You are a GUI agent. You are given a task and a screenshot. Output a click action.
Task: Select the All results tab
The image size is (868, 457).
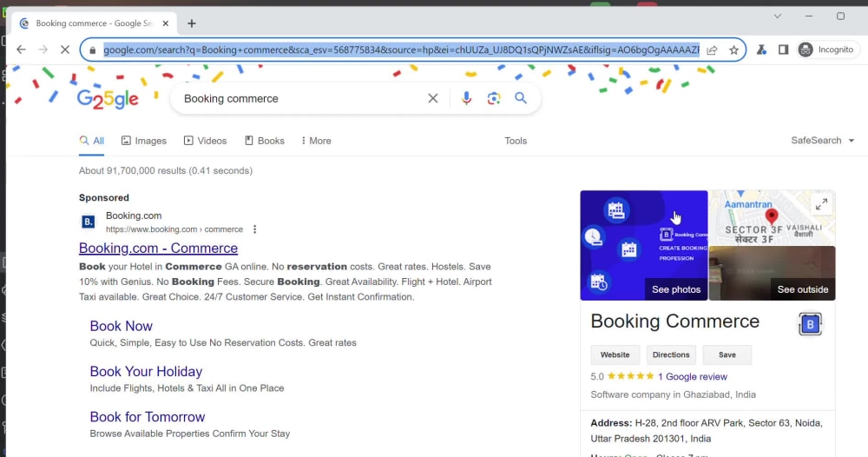tap(91, 141)
